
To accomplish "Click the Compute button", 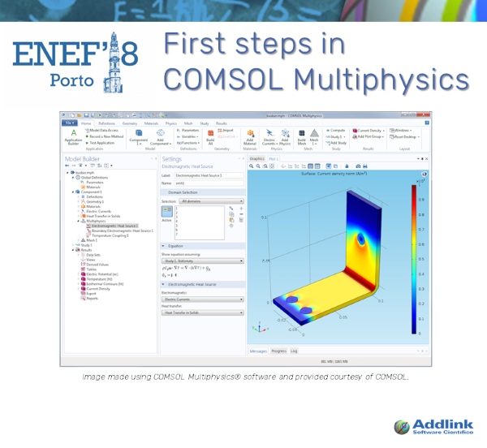I will (336, 130).
